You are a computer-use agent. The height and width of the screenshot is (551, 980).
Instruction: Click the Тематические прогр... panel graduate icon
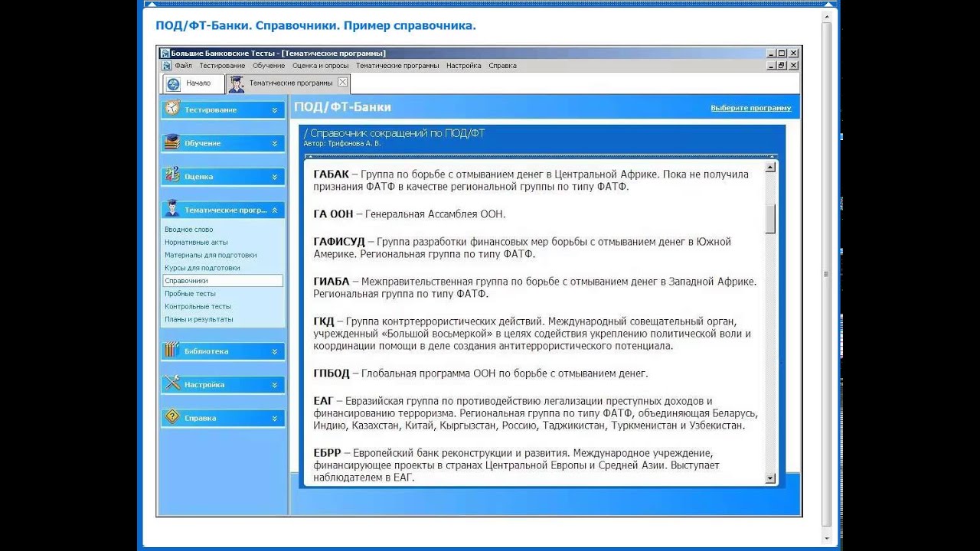pyautogui.click(x=172, y=209)
